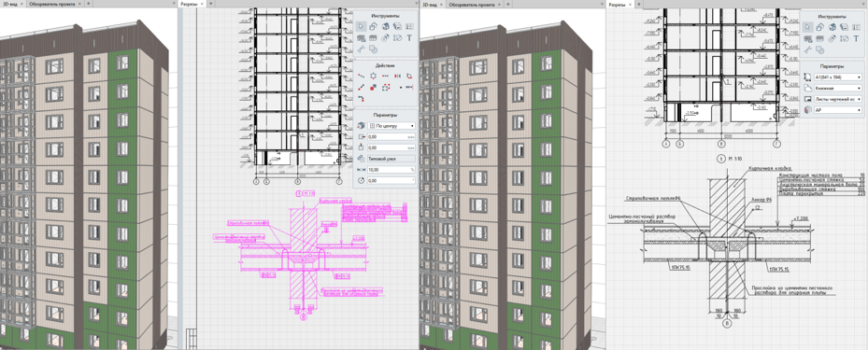The image size is (868, 350).
Task: Open the A1(841 x 594) sheet format dropdown
Action: [838, 77]
